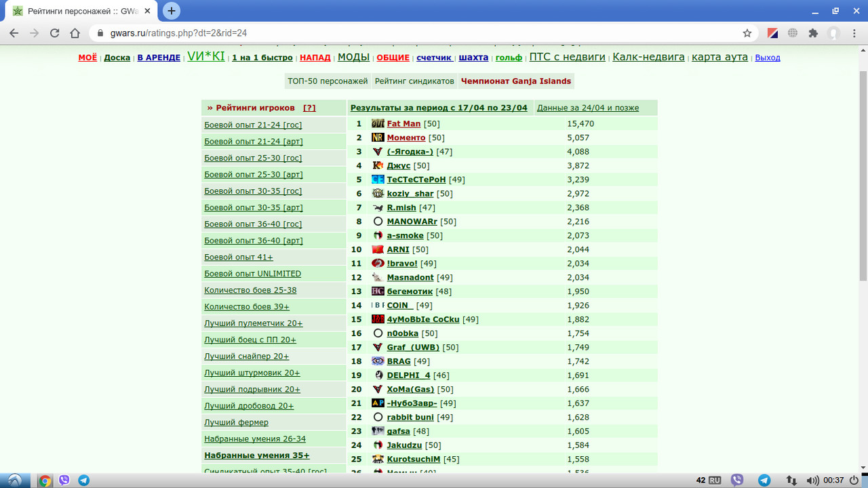Open Viber from the taskbar
The width and height of the screenshot is (868, 488).
tap(64, 481)
